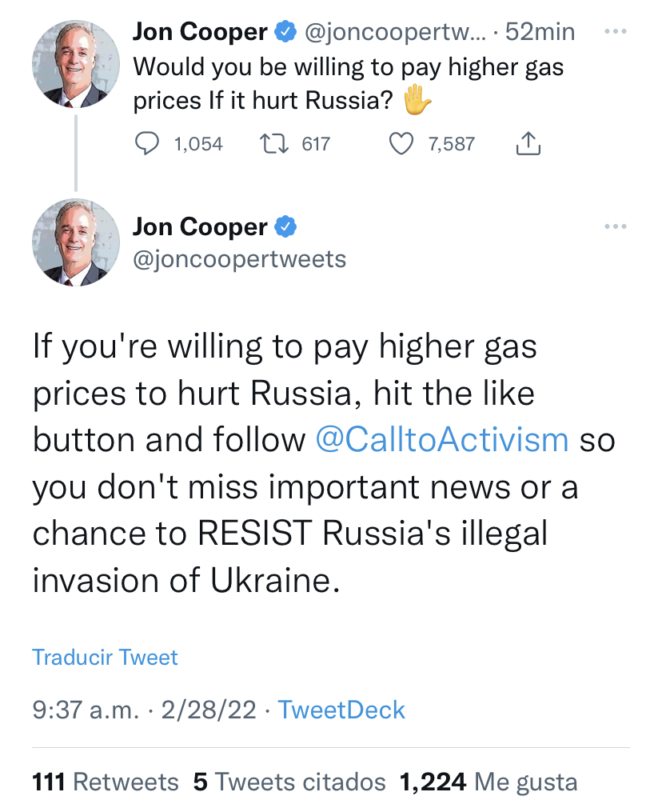Click the reply speech-bubble icon
Viewport: 662px width, 812px height.
(147, 144)
